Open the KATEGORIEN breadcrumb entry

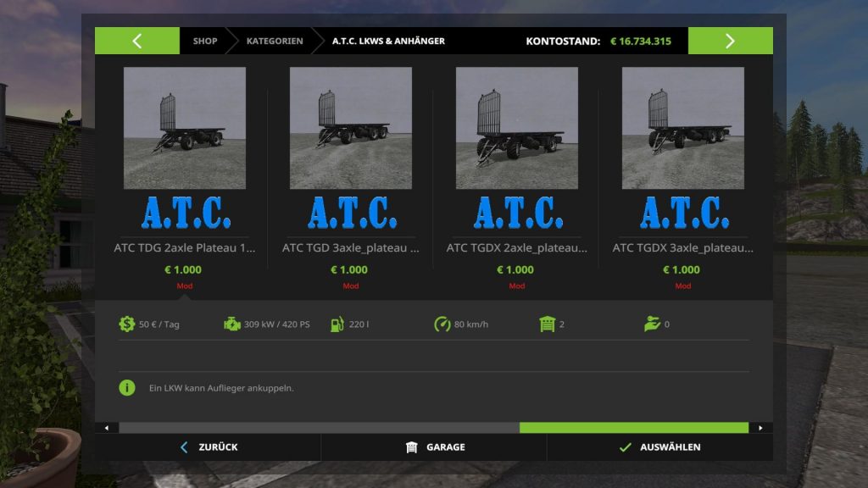tap(274, 40)
